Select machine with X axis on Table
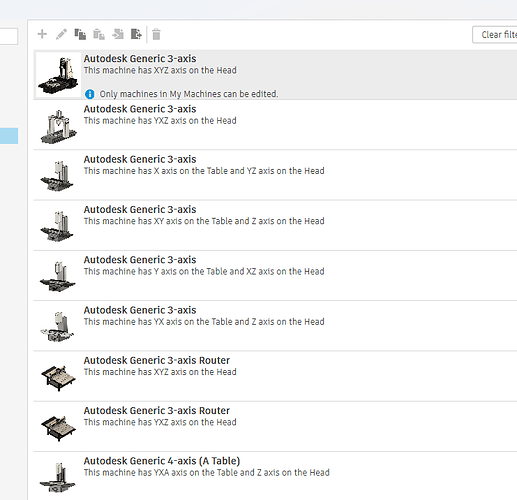 click(275, 175)
